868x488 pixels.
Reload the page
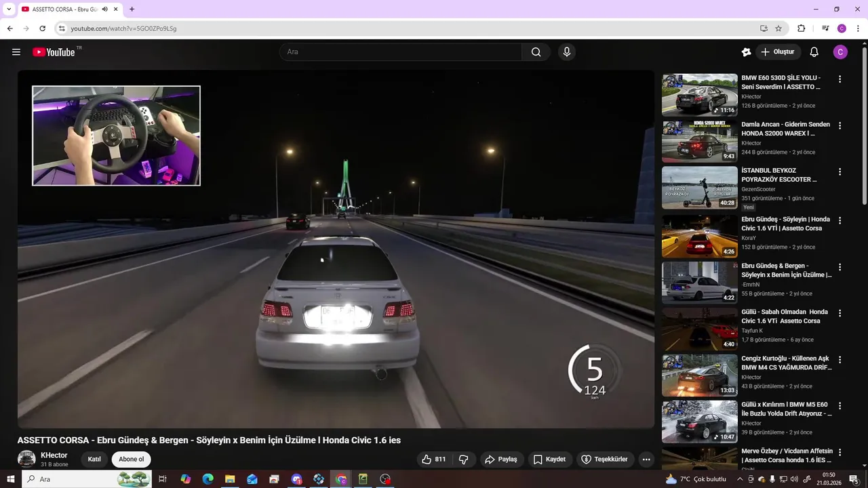tap(42, 28)
